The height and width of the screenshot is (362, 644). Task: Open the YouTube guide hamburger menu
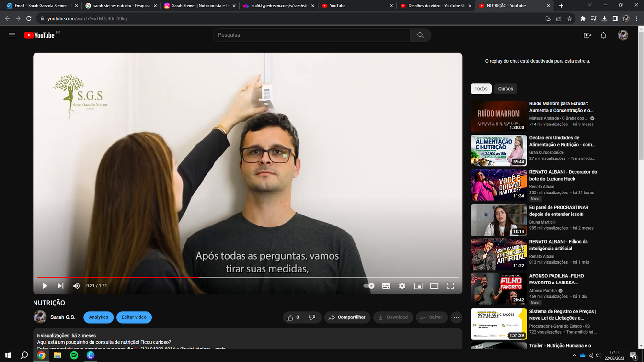point(12,35)
